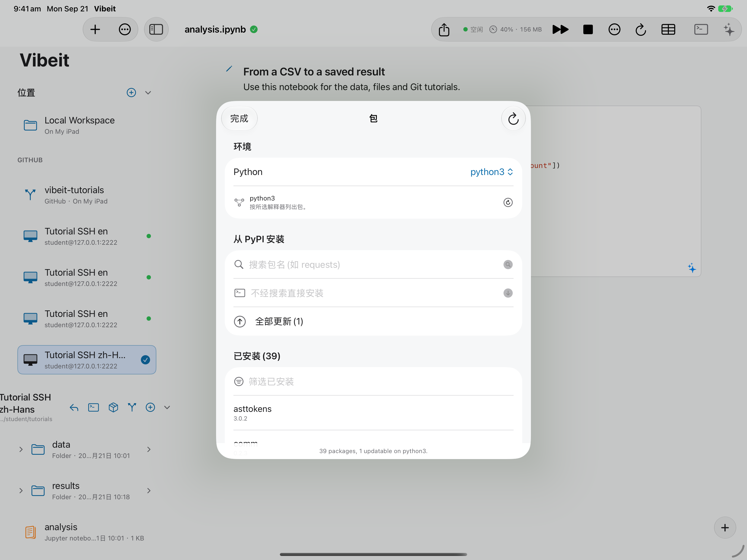
Task: Expand the chevron in the Tutorial SSH zh-Hans toolbar
Action: pos(167,408)
